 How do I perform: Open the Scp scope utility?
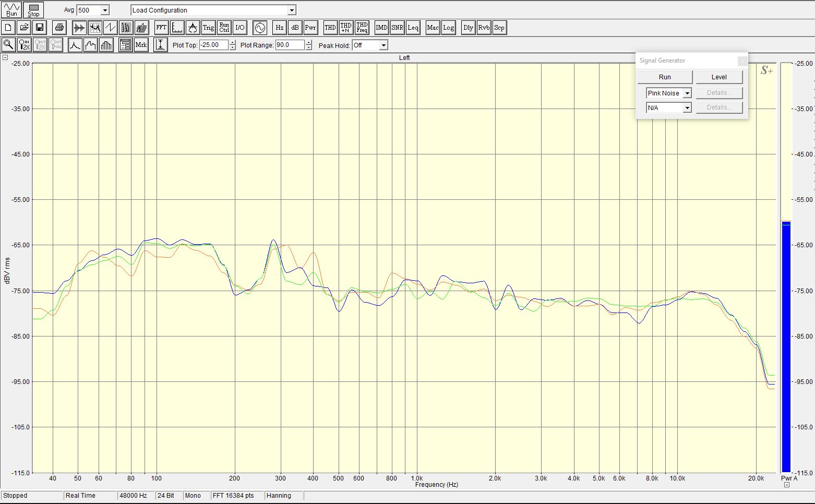500,28
